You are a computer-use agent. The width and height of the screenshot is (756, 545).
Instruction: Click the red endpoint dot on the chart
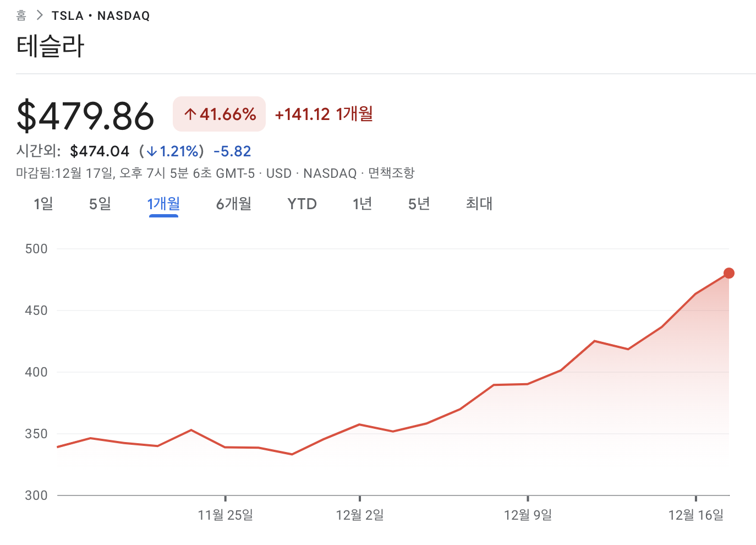729,273
